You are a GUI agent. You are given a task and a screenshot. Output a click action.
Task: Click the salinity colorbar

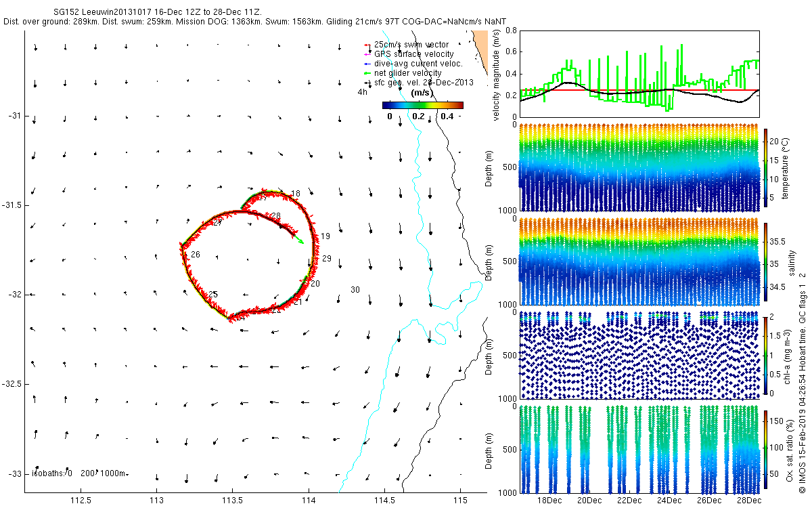pos(767,263)
